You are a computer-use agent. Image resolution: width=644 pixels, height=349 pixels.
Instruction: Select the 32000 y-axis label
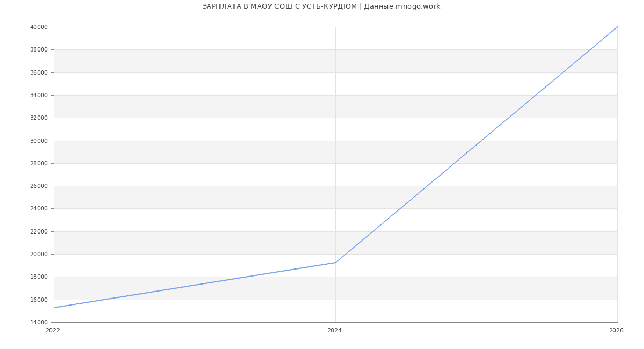pos(39,118)
